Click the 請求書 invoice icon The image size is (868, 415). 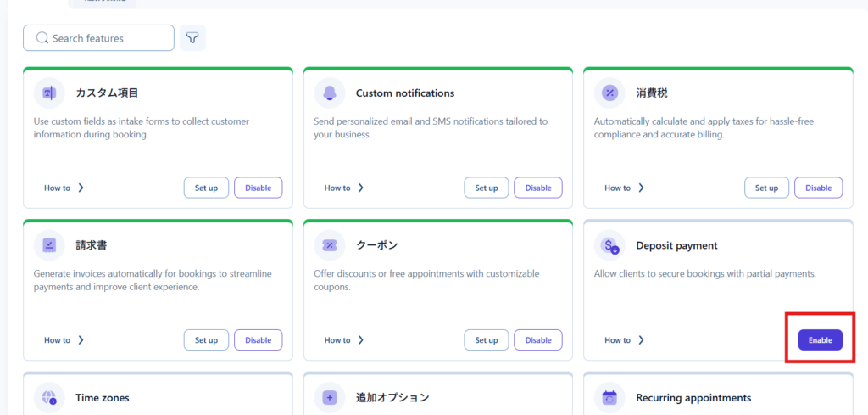pyautogui.click(x=49, y=245)
